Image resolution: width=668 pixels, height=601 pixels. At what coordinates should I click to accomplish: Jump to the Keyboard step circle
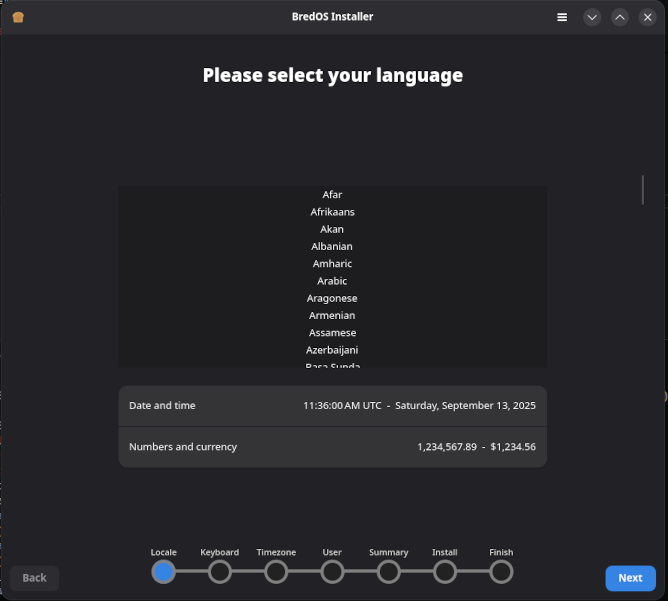click(220, 572)
